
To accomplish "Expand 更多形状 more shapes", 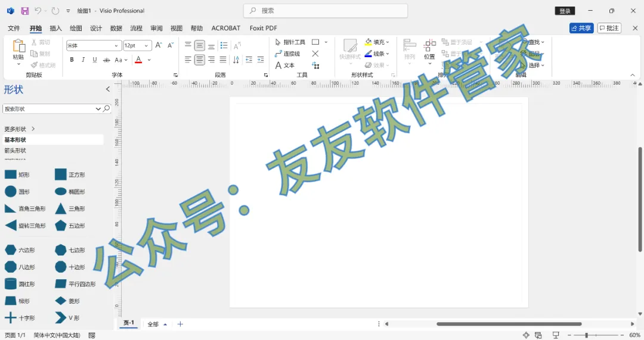I will [x=20, y=129].
